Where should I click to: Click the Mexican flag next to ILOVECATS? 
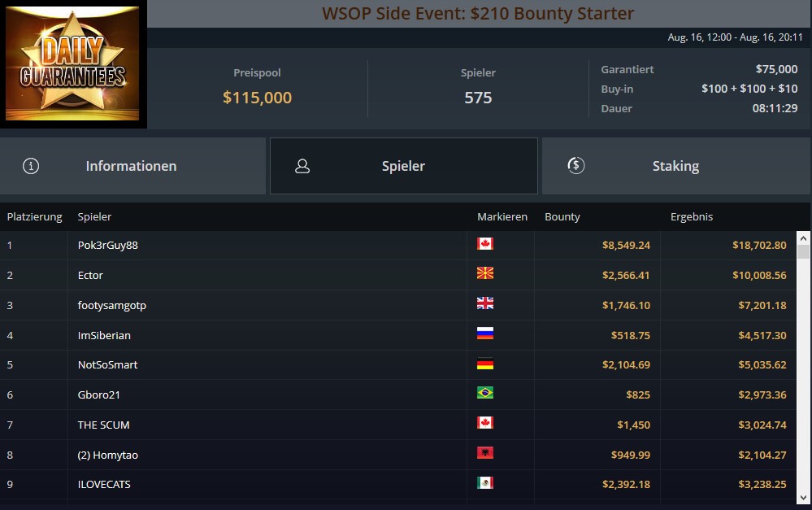click(x=485, y=483)
